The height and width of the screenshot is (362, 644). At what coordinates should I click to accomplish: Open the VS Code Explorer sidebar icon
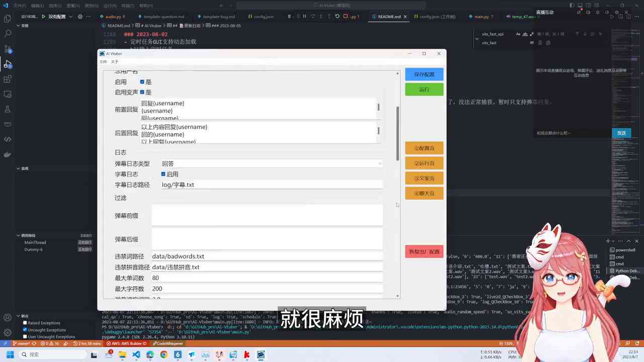pyautogui.click(x=8, y=19)
